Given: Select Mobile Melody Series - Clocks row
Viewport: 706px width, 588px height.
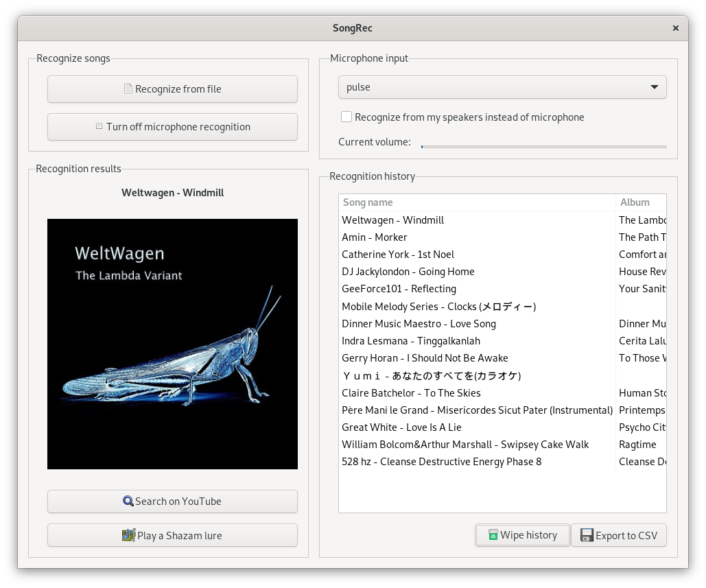Looking at the screenshot, I should 502,306.
